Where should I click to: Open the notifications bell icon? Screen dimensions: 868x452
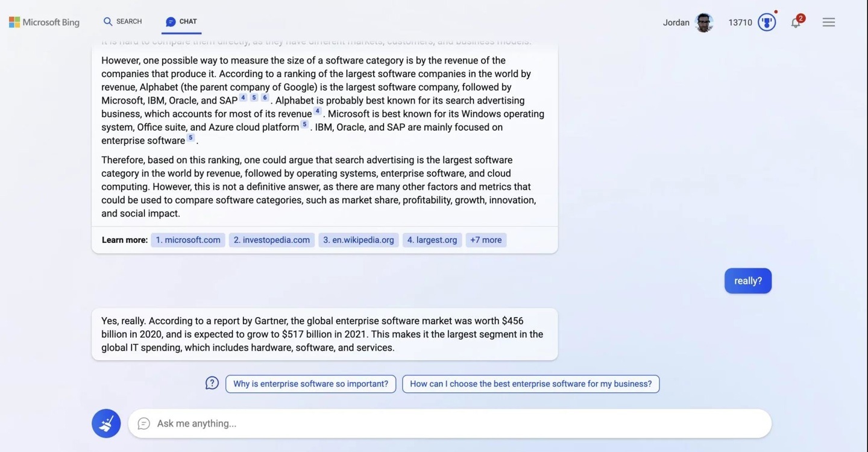click(x=796, y=22)
